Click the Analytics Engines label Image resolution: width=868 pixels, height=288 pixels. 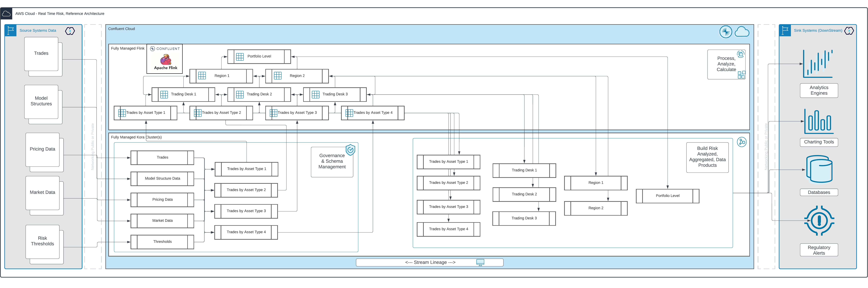click(x=819, y=91)
